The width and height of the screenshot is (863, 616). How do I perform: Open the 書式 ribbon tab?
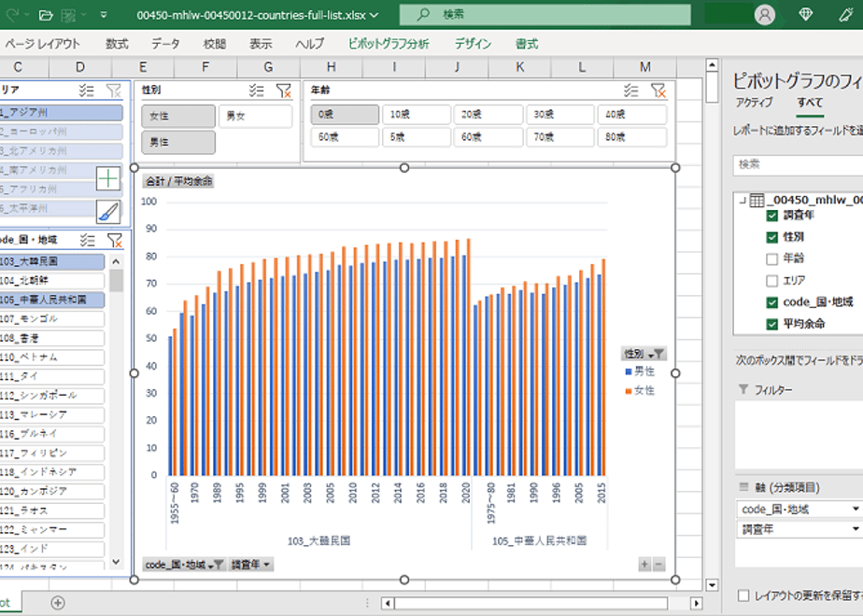(x=527, y=44)
